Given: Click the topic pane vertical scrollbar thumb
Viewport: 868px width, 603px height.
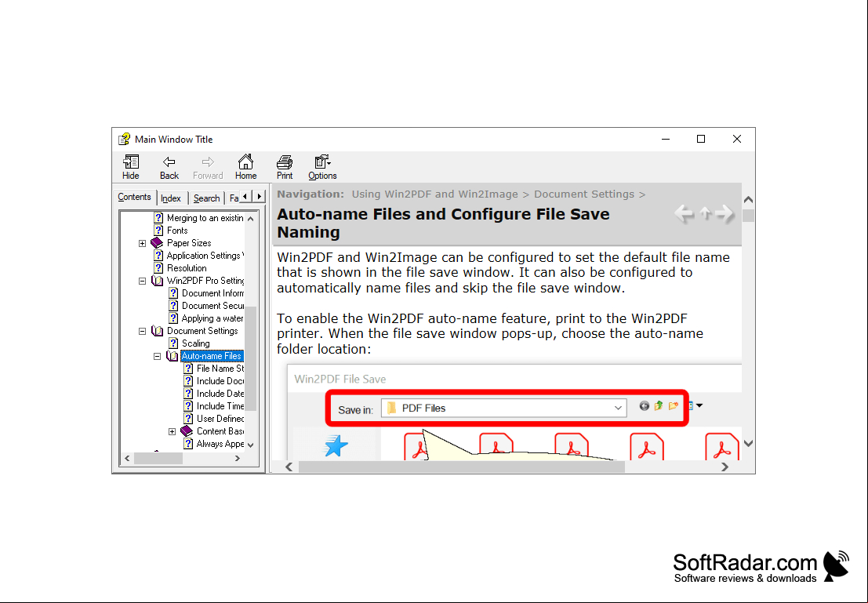Looking at the screenshot, I should pyautogui.click(x=748, y=216).
